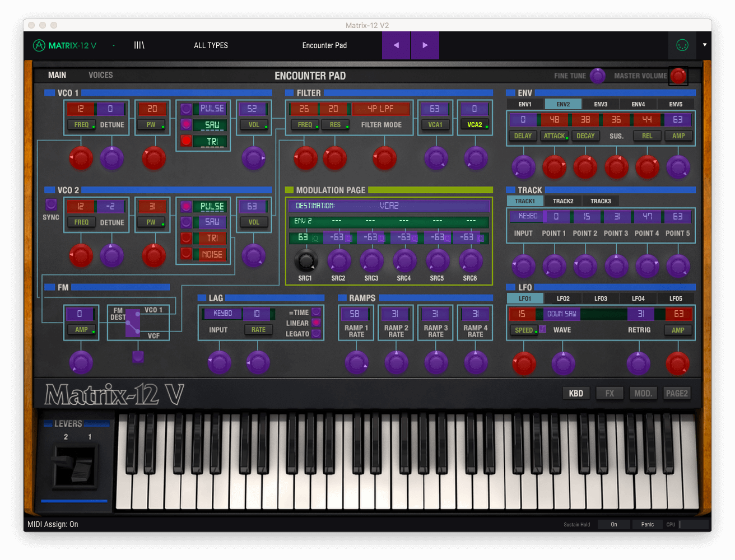This screenshot has width=735, height=560.
Task: Toggle LAG =TIME mode button
Action: 317,312
